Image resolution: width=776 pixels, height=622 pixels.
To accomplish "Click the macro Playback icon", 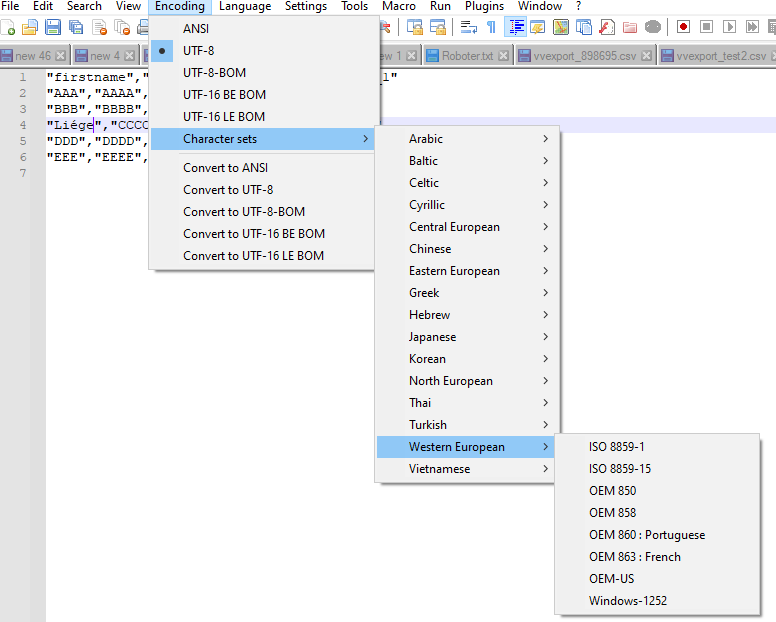I will point(729,27).
